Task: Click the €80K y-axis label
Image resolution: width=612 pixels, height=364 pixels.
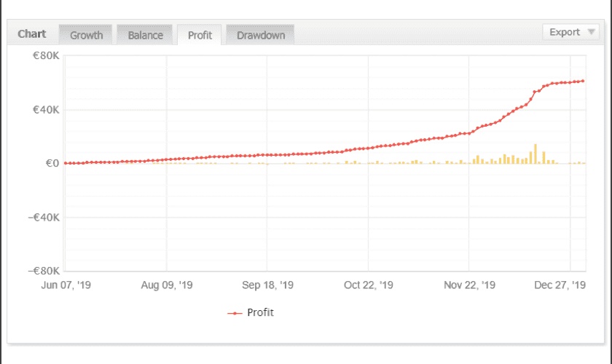Action: pyautogui.click(x=45, y=55)
